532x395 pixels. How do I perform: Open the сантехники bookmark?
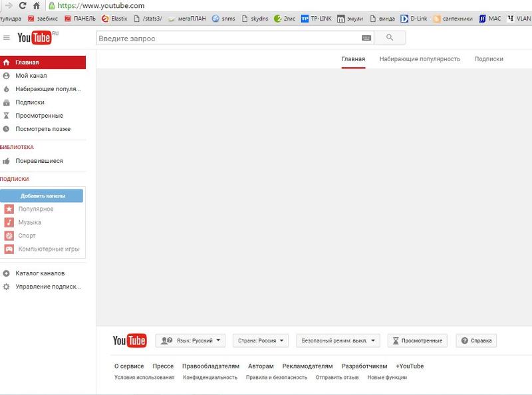(453, 19)
